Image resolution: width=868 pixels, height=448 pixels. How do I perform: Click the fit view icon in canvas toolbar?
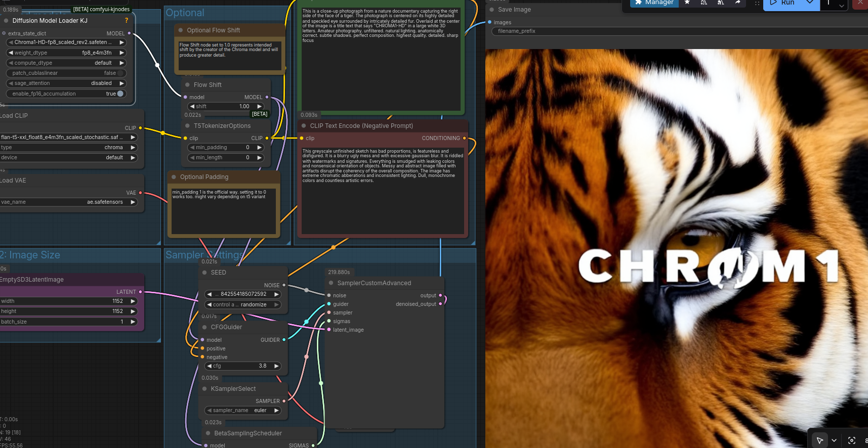click(x=852, y=440)
